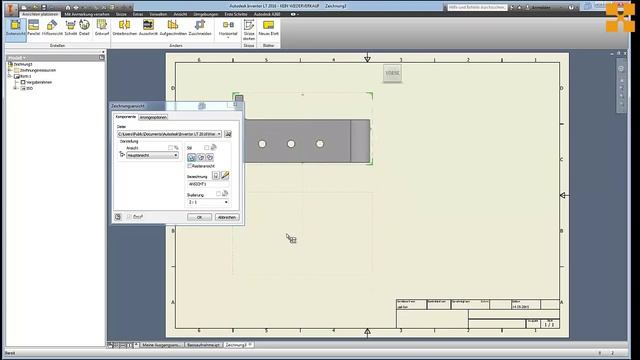Select shaded style button
The width and height of the screenshot is (640, 360).
[x=210, y=158]
